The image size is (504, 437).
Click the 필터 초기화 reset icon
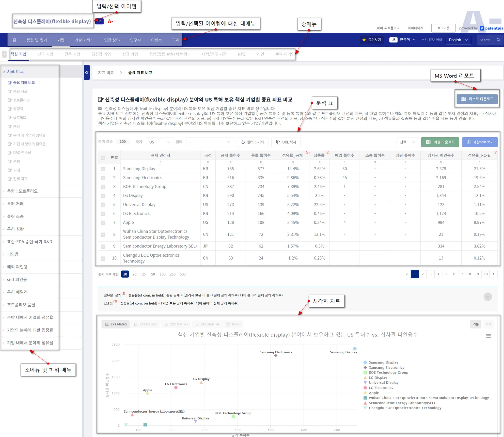[x=243, y=142]
